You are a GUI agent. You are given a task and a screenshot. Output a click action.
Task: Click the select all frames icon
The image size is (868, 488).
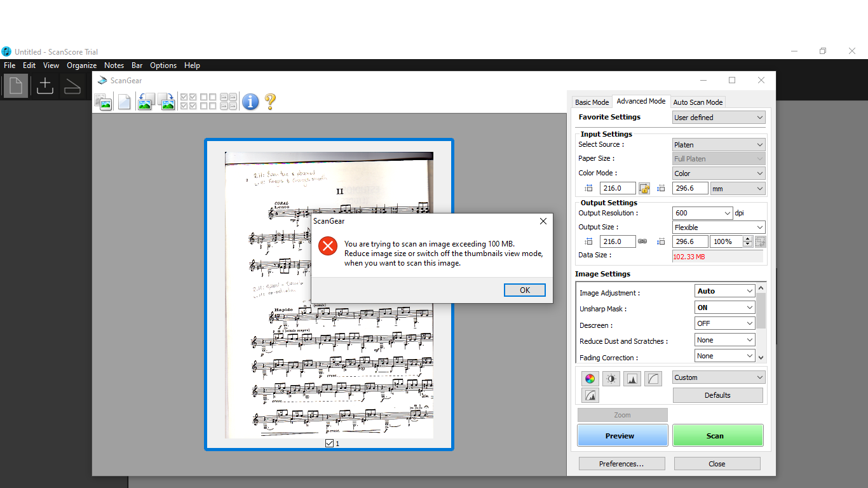tap(189, 102)
